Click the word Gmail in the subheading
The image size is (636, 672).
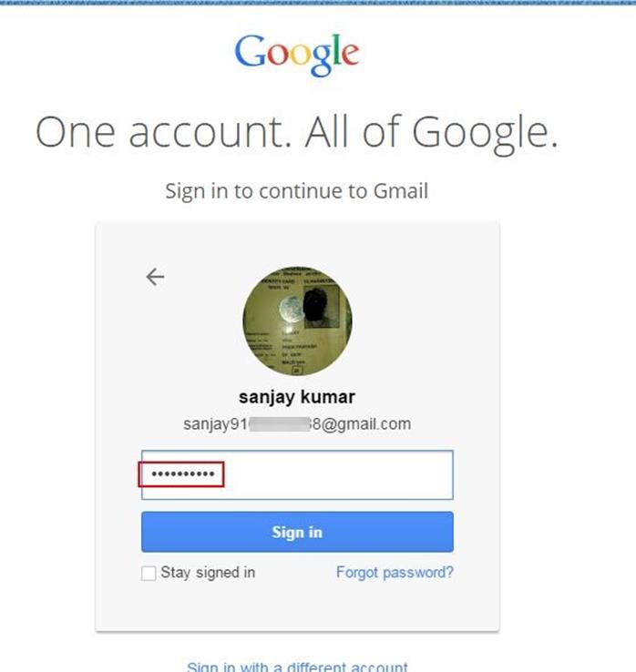click(401, 191)
